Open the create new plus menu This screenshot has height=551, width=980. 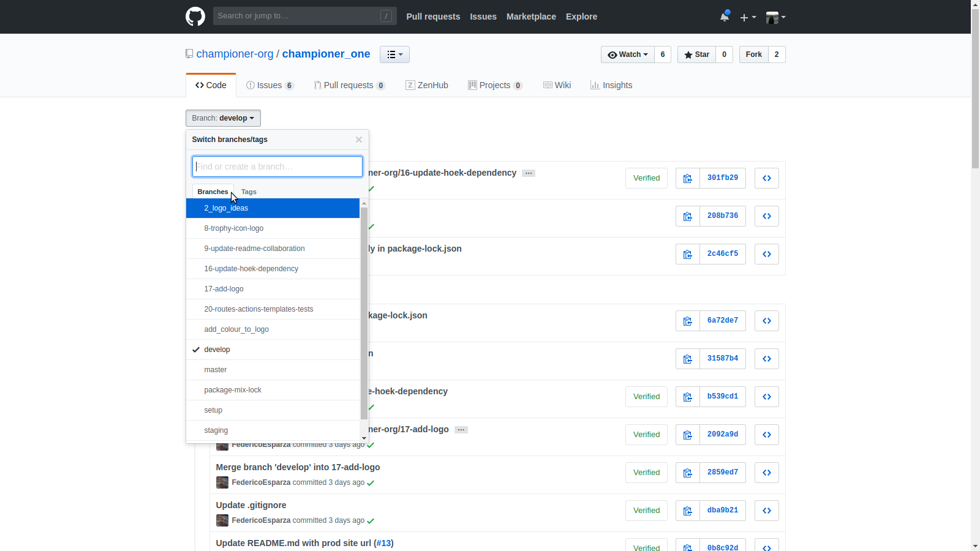[x=748, y=17]
